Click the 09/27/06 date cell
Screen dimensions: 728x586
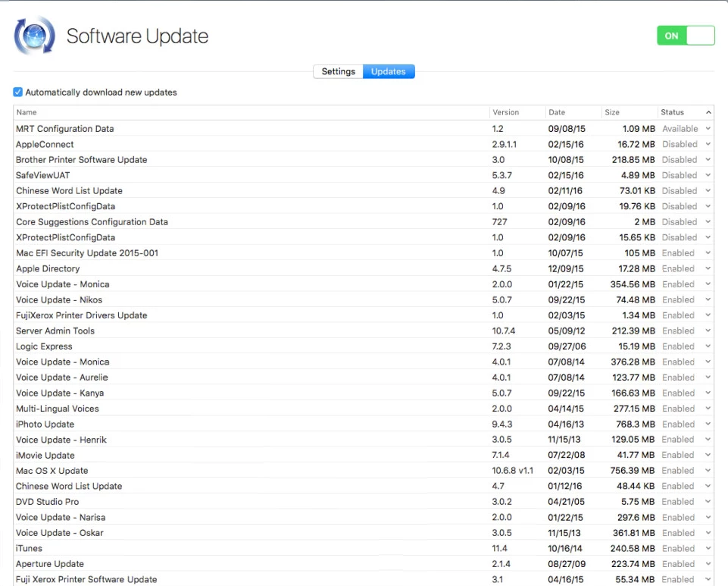567,346
